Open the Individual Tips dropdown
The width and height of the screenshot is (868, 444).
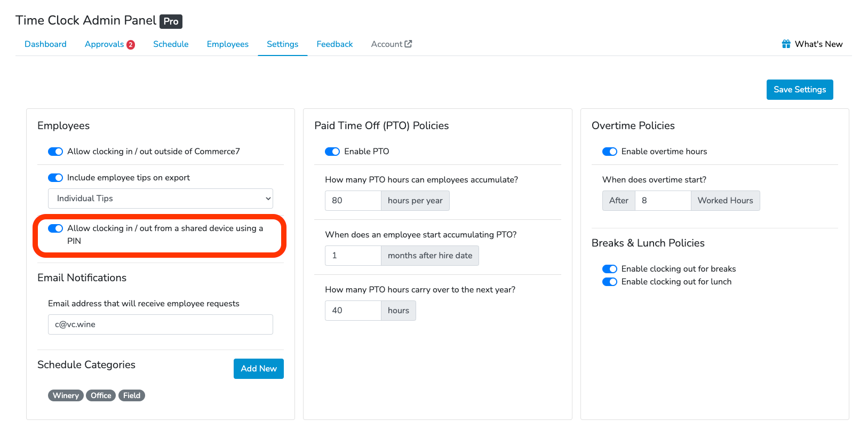coord(161,199)
